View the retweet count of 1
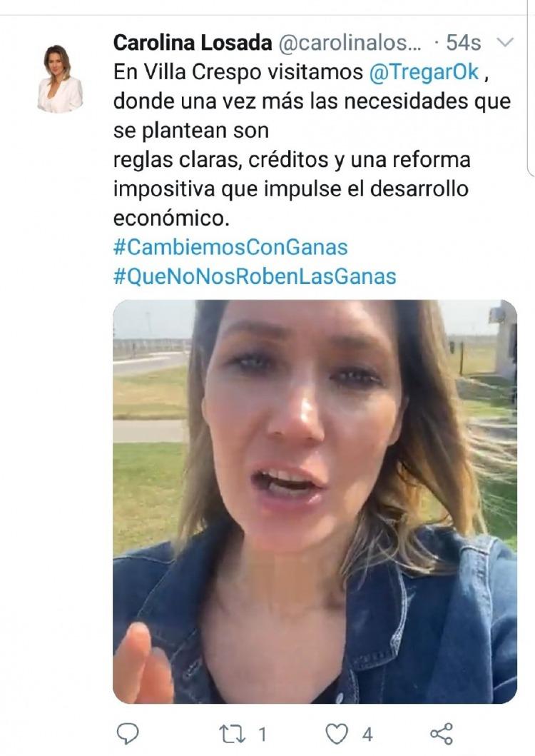The height and width of the screenshot is (756, 535). point(263,735)
